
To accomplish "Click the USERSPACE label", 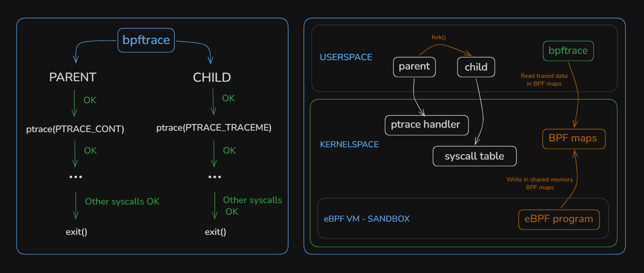I will coord(346,57).
